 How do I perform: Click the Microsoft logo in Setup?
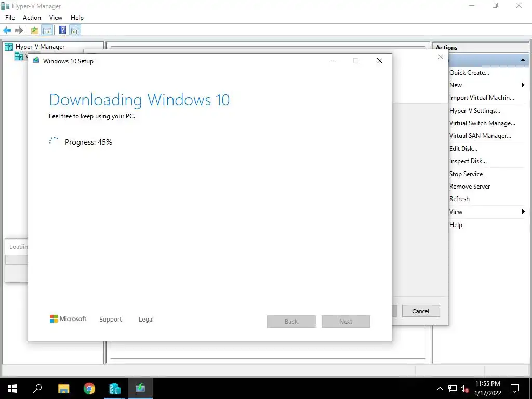tap(68, 319)
